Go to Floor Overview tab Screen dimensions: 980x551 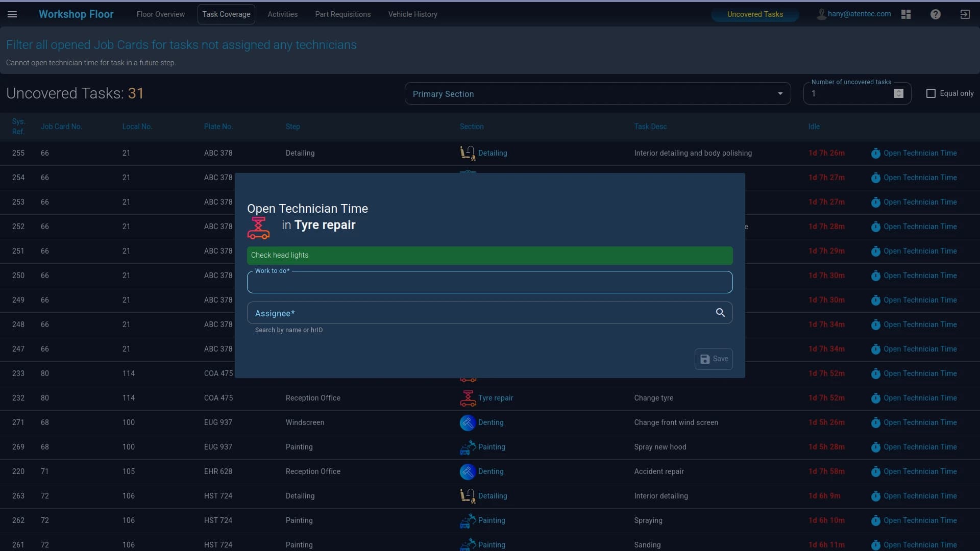[161, 14]
